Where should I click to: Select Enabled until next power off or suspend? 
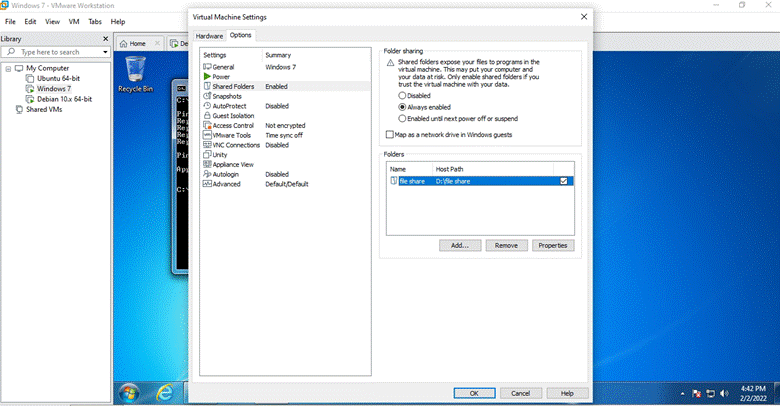(402, 118)
